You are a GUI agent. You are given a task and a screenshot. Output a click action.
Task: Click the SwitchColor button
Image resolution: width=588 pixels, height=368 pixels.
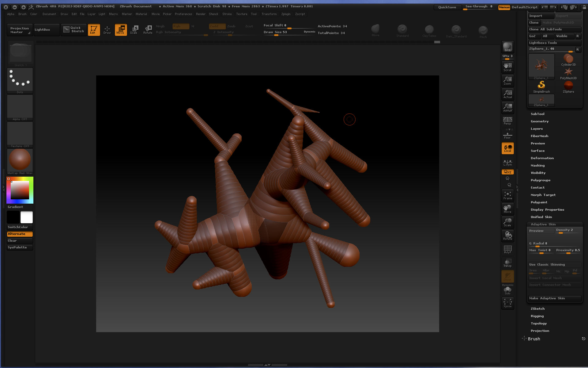[20, 227]
